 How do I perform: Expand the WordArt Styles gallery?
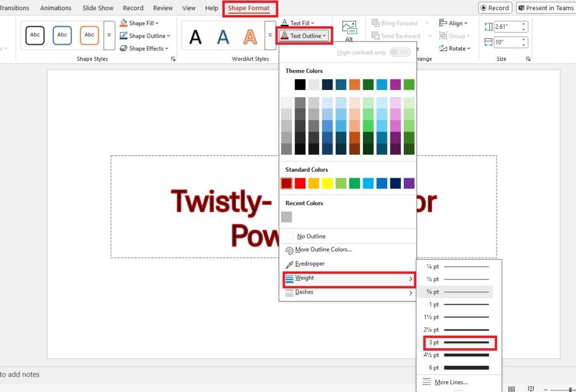pos(270,35)
